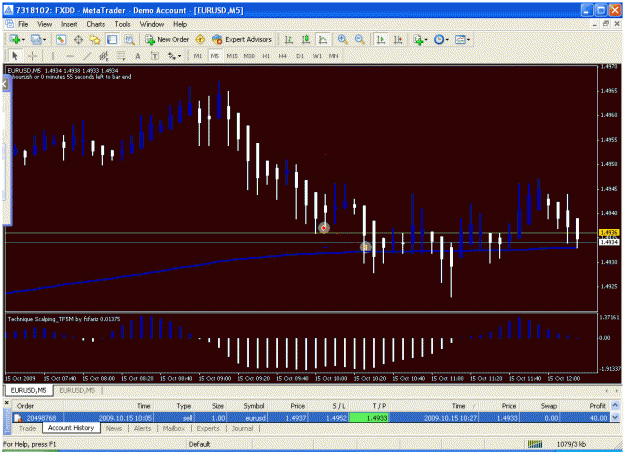
Task: Select the Arrows drawing tool
Action: point(171,56)
